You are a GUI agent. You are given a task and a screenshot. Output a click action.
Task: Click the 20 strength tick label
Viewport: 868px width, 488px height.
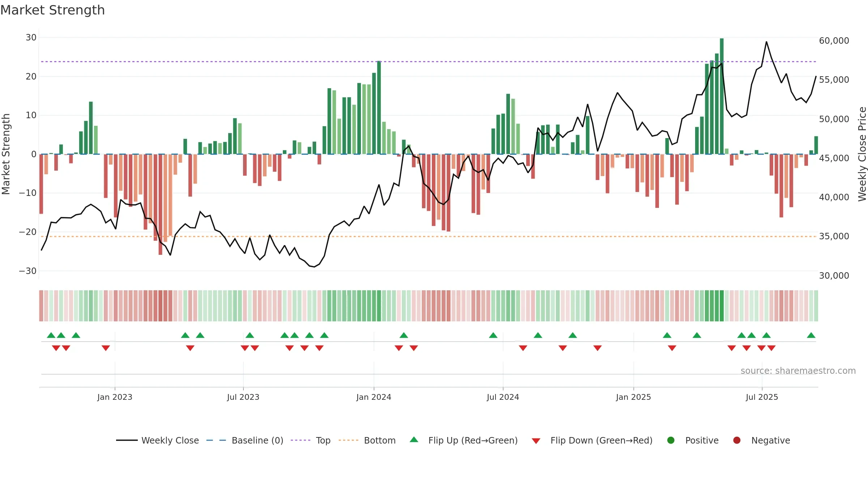point(31,77)
